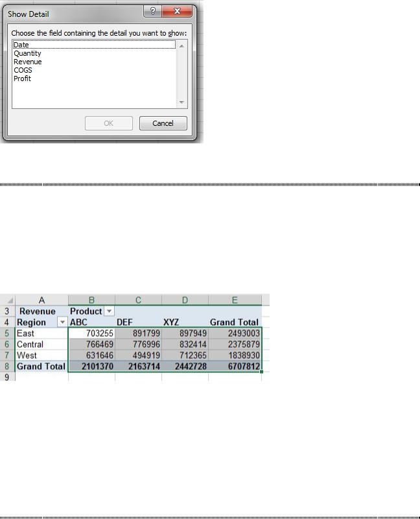Viewport: 420px width, 519px height.
Task: Select row 6 header
Action: (7, 344)
